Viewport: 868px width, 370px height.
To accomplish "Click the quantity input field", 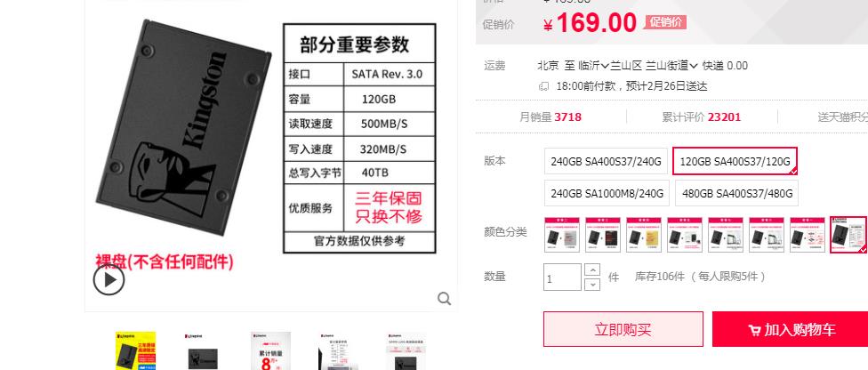I will tap(562, 277).
